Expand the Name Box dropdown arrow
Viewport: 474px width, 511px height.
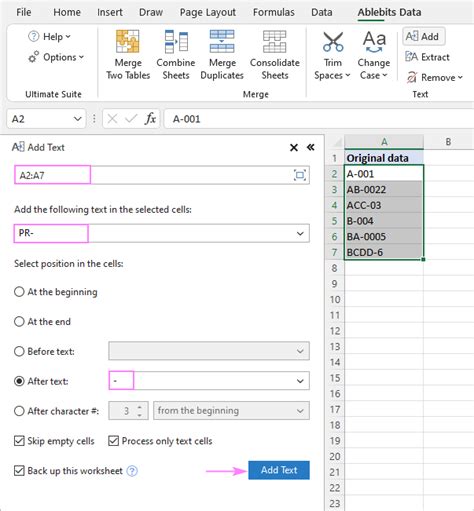tap(77, 119)
